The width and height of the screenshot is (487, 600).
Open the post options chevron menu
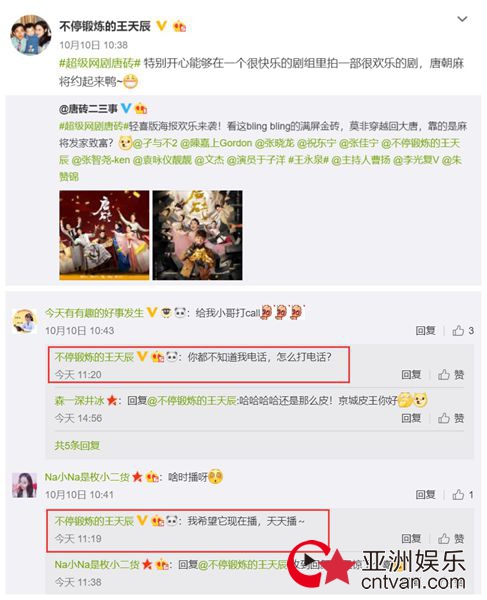click(x=462, y=19)
